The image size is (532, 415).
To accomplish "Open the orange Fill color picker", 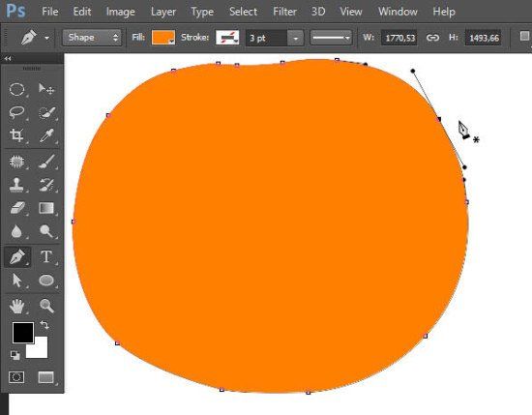I will [163, 38].
